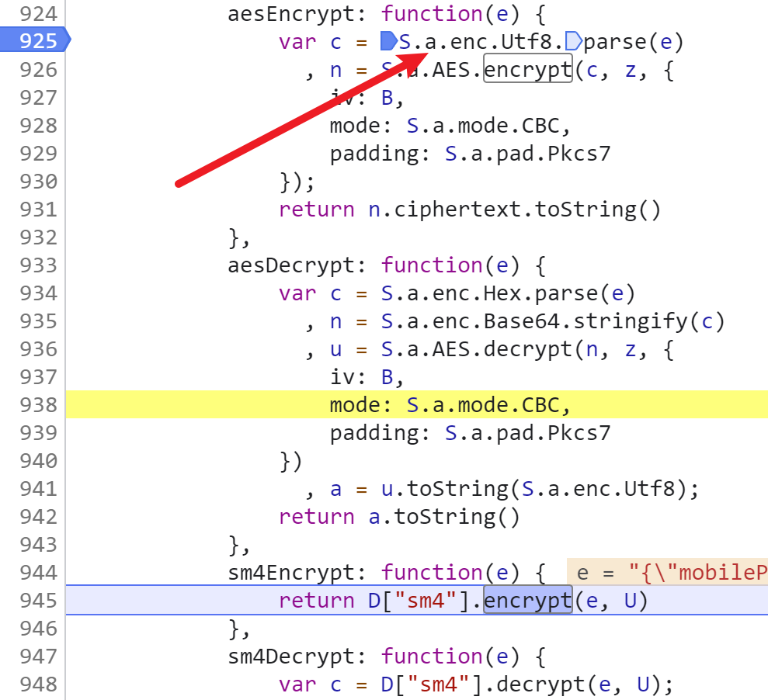Click return a.toString() on line 942
The width and height of the screenshot is (768, 700).
click(x=399, y=516)
